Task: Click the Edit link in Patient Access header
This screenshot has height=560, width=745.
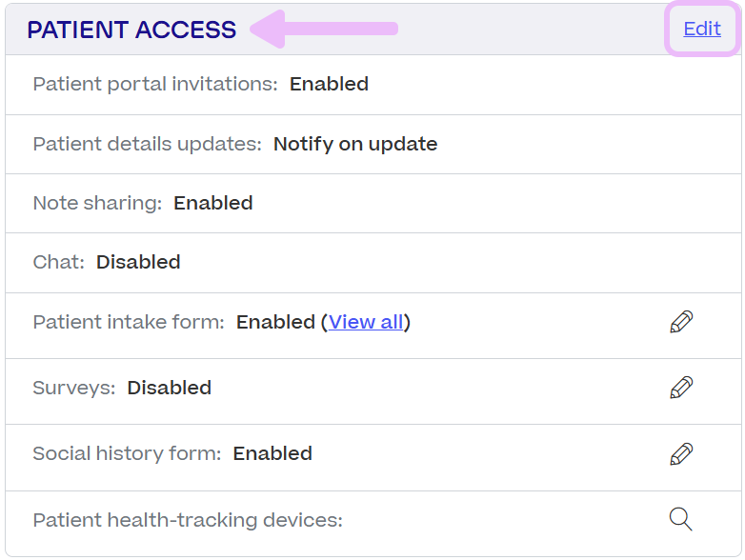Action: [x=702, y=29]
